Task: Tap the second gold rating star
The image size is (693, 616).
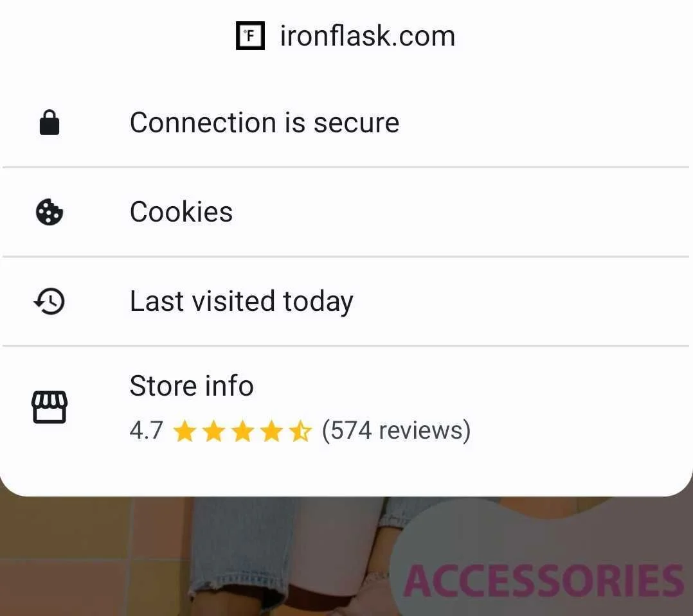Action: coord(213,431)
